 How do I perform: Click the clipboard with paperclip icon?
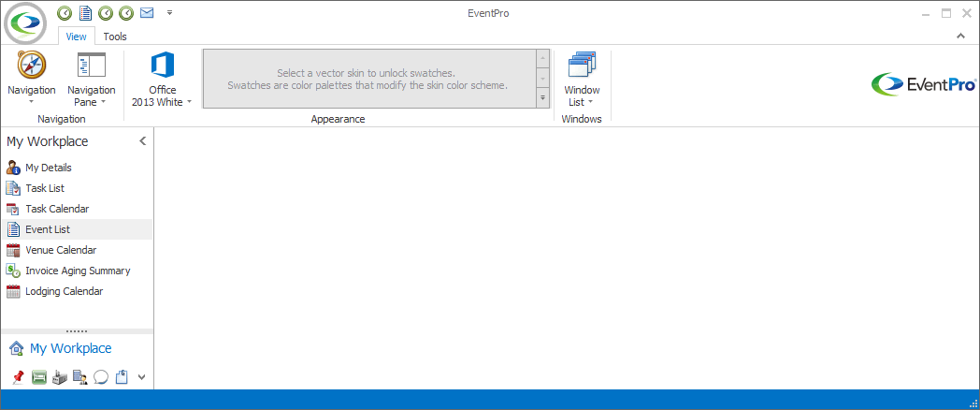pos(122,377)
